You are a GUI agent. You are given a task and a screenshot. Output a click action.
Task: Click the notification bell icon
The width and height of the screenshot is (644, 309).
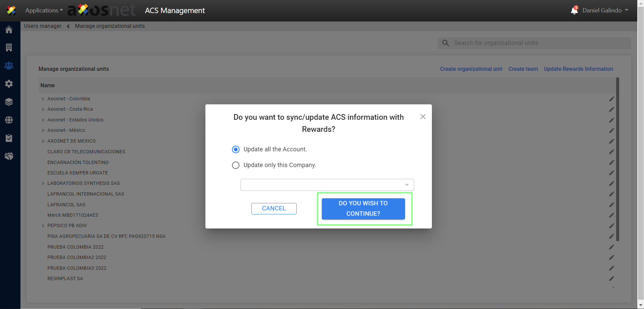(x=574, y=10)
